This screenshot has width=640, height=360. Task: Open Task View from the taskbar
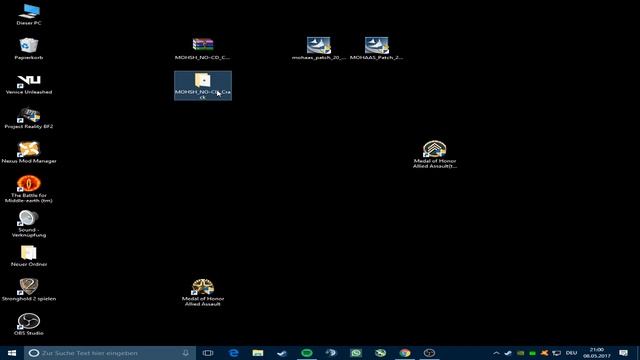[208, 353]
